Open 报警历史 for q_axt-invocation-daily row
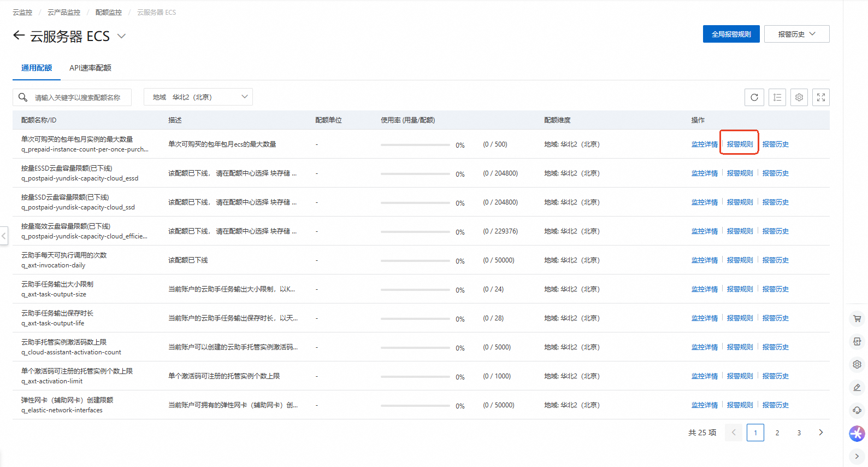Viewport: 868px width, 467px height. [776, 260]
